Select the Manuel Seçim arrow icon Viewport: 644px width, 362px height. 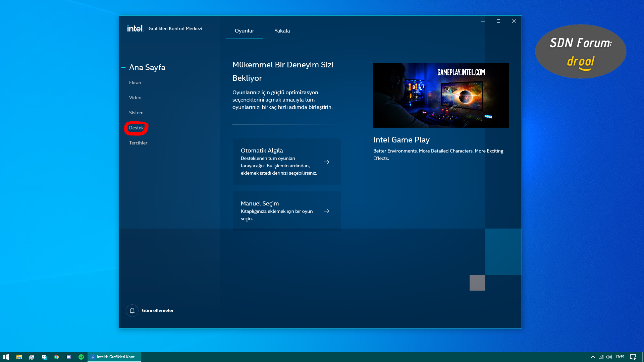[x=327, y=211]
